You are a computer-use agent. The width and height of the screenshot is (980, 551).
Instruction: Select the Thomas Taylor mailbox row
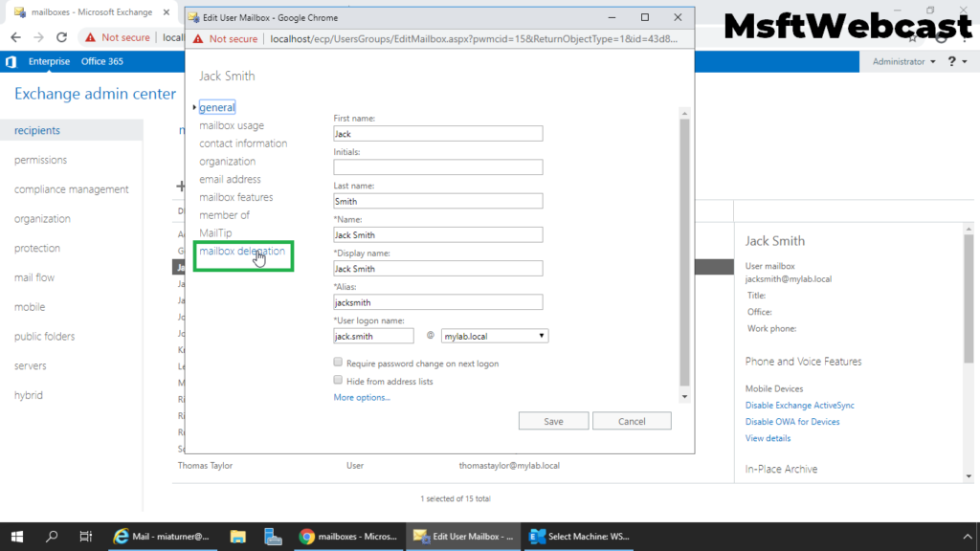tap(453, 466)
